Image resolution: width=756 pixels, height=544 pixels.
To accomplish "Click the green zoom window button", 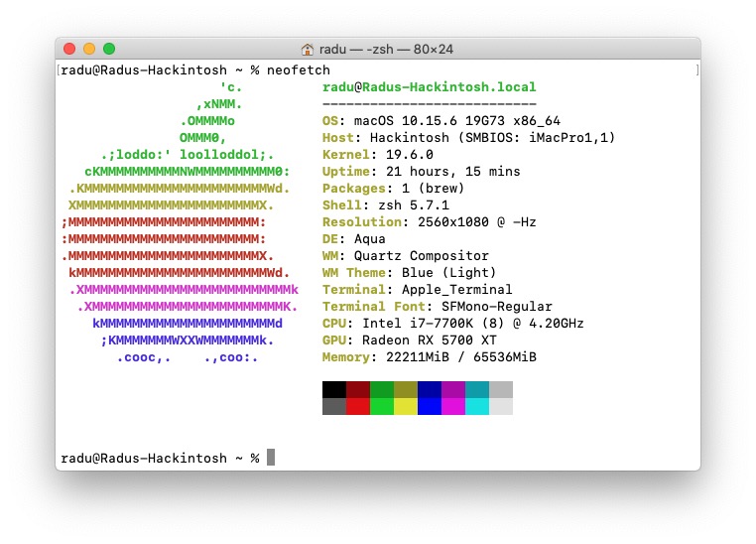I will [x=109, y=49].
